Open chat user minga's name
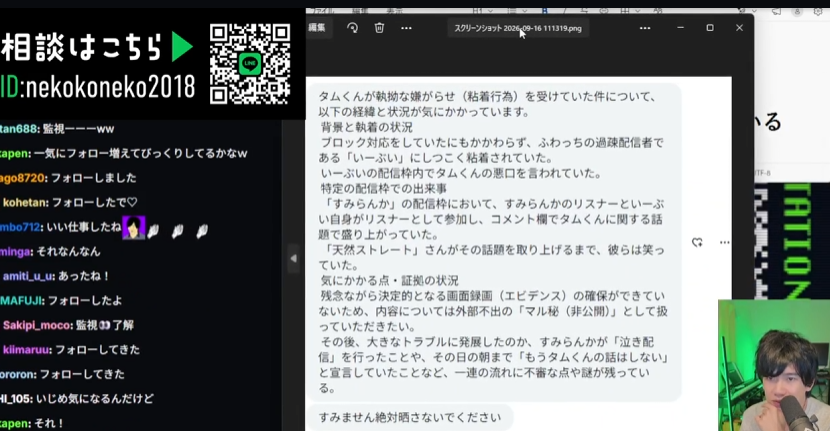The width and height of the screenshot is (830, 431). (15, 252)
